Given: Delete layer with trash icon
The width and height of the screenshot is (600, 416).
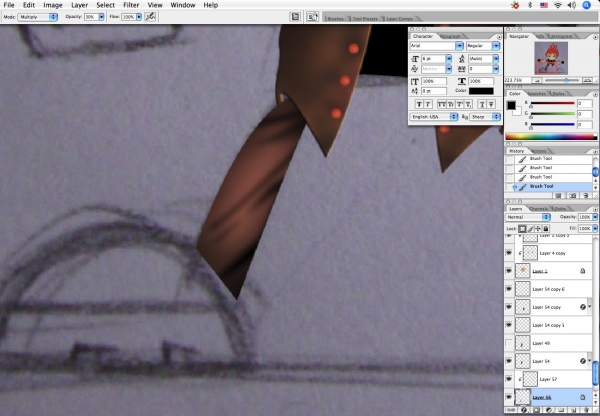Looking at the screenshot, I should click(586, 410).
